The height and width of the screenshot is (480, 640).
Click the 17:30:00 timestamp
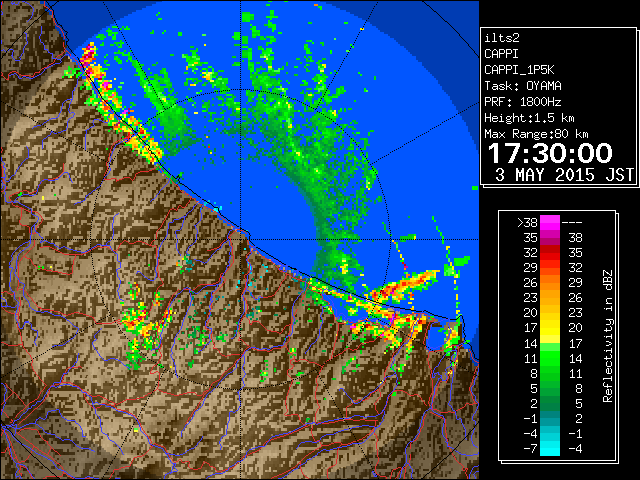(550, 153)
